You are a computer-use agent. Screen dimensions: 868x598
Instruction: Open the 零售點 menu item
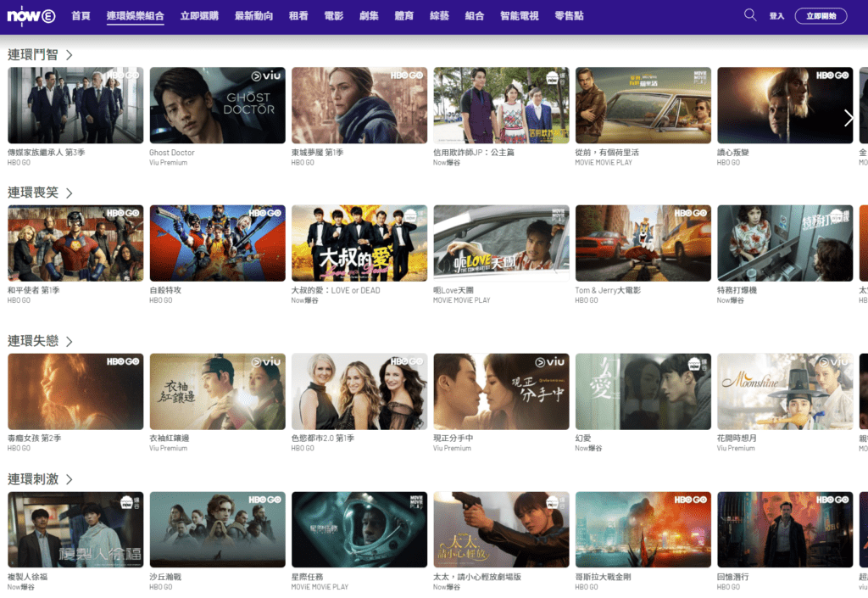pos(570,14)
